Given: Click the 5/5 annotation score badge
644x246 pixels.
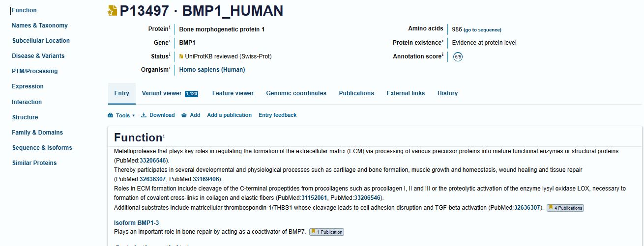Looking at the screenshot, I should (x=458, y=56).
